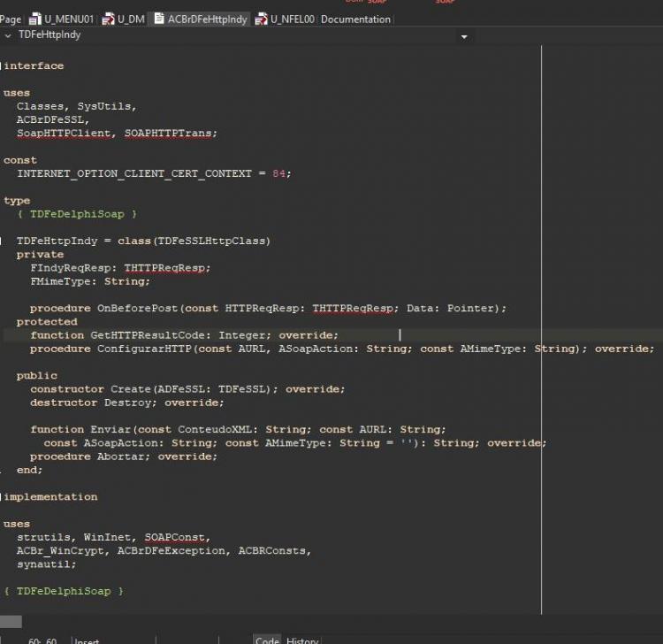663x644 pixels.
Task: Click the 'TDFeHttpIndy = class' declaration
Action: (x=143, y=241)
